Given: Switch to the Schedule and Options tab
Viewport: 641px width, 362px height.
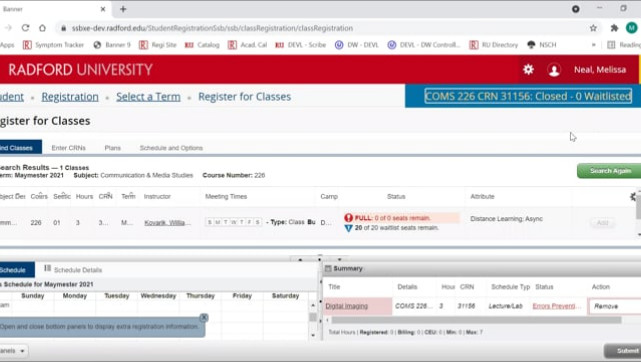Looking at the screenshot, I should (171, 148).
